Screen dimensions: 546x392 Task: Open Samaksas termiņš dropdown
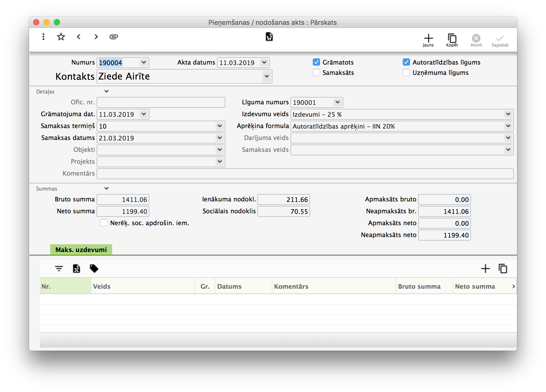point(219,126)
